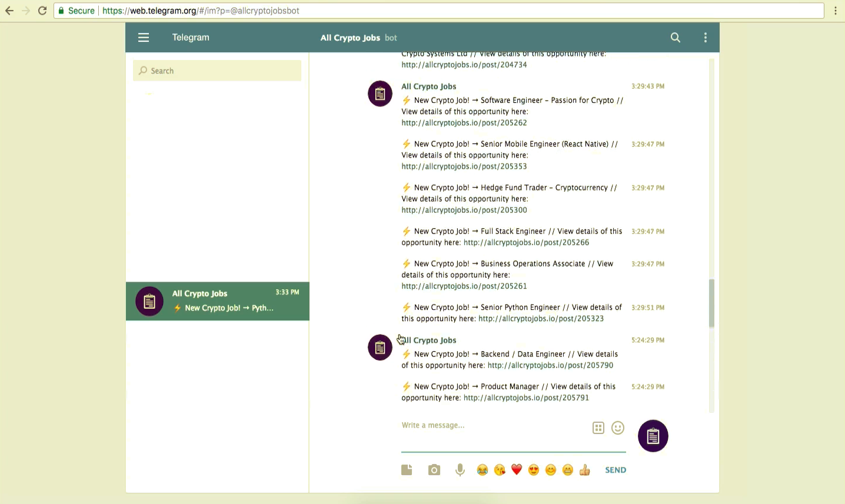Click the search icon in chat header
This screenshot has height=504, width=845.
676,38
